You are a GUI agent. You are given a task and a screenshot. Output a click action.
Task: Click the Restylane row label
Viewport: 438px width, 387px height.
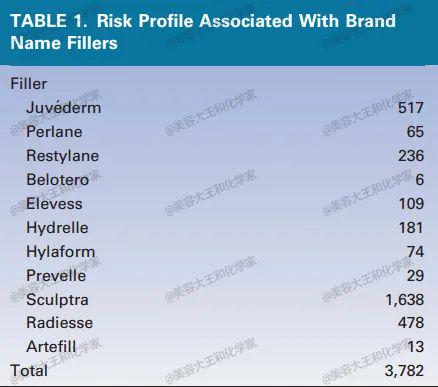click(63, 156)
